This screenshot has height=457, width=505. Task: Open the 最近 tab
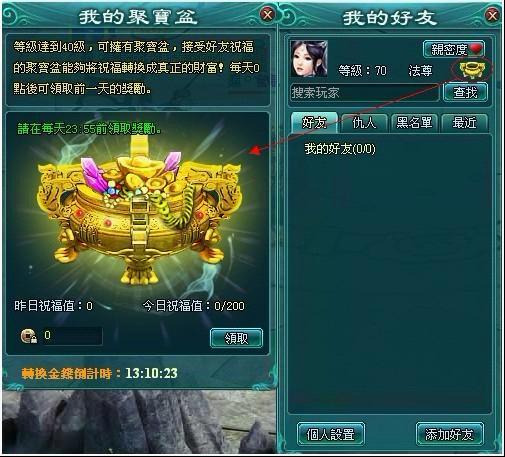(464, 123)
